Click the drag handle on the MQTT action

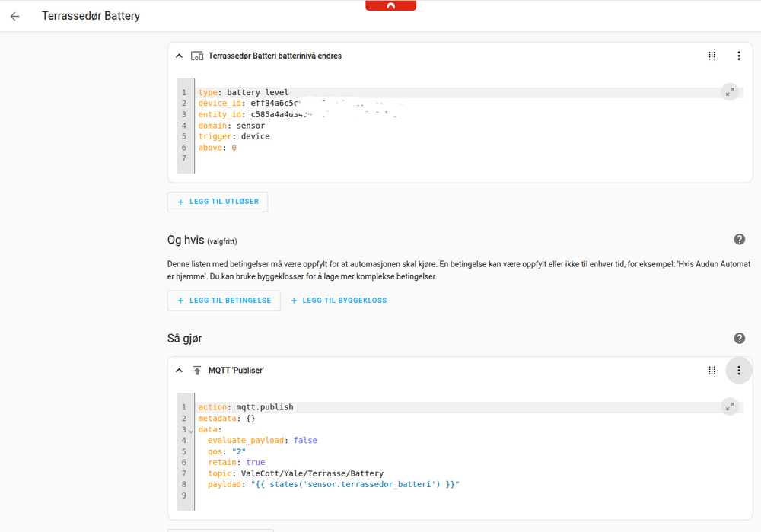coord(712,371)
